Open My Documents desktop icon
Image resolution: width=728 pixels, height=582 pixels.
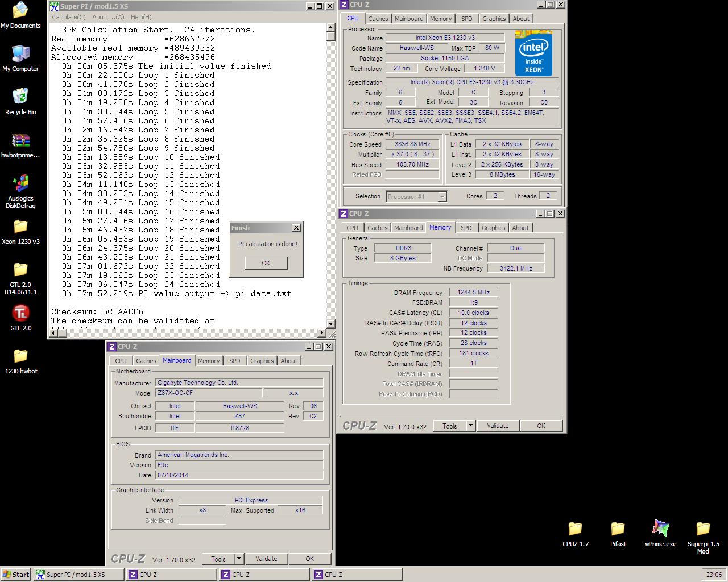point(20,10)
